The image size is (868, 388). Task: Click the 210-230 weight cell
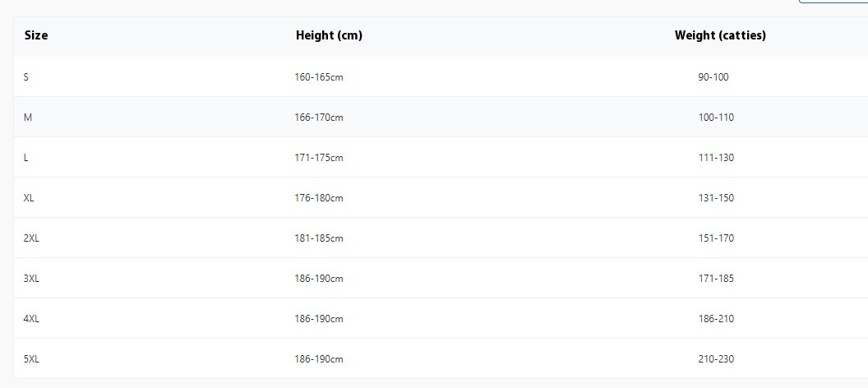[x=716, y=359]
